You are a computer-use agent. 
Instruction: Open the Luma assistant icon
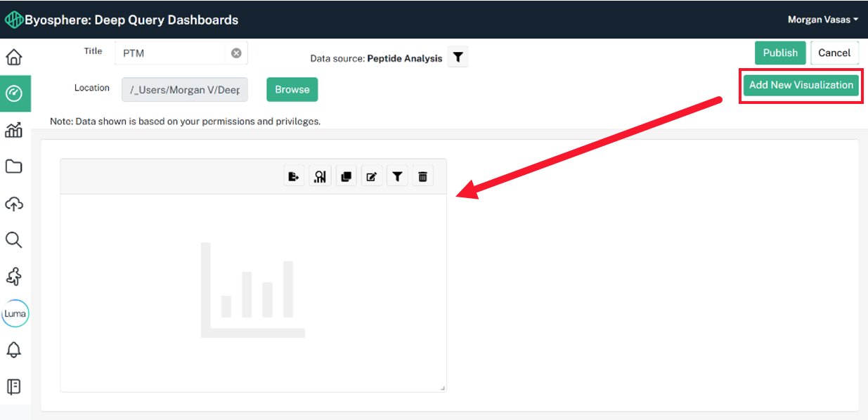click(x=15, y=313)
